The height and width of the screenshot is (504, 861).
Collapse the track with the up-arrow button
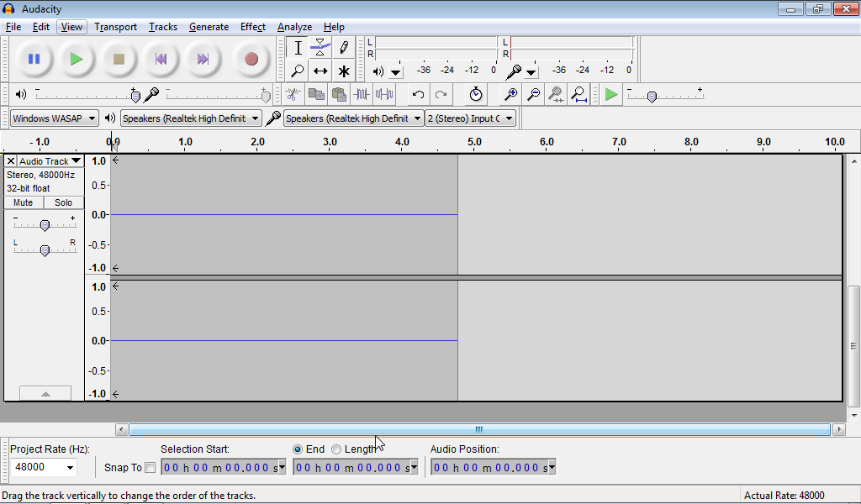(45, 393)
